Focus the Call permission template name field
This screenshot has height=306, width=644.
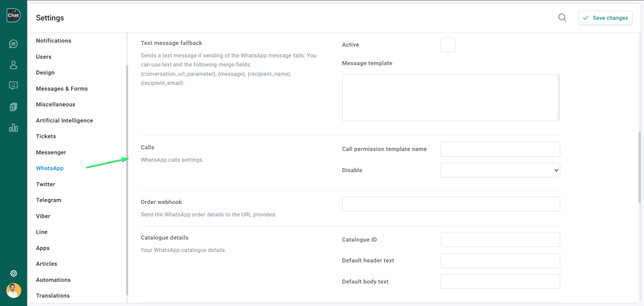click(500, 149)
